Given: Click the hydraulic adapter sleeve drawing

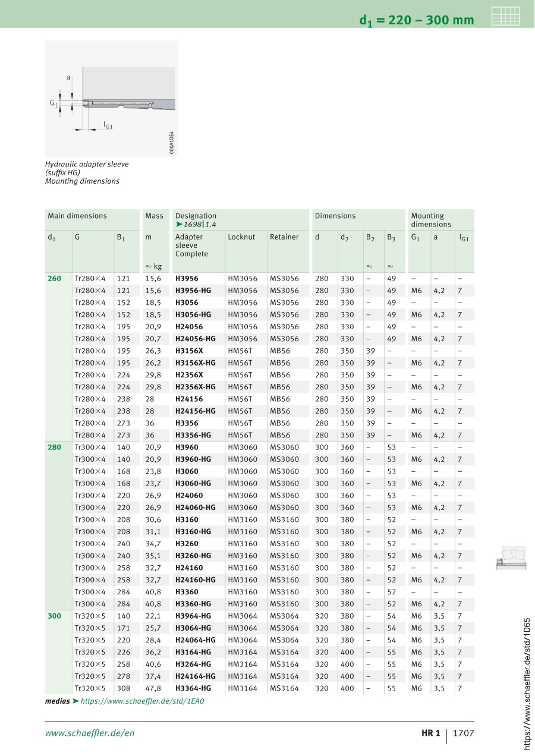Looking at the screenshot, I should (111, 99).
